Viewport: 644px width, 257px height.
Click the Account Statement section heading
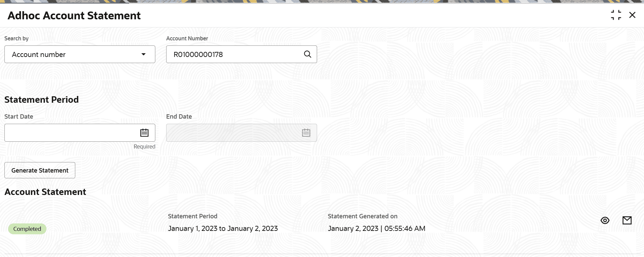click(x=45, y=192)
